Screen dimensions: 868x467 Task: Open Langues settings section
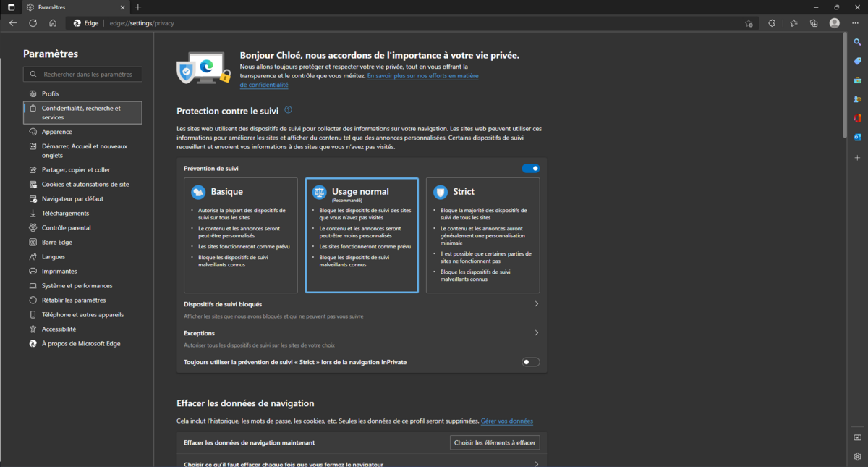coord(82,256)
